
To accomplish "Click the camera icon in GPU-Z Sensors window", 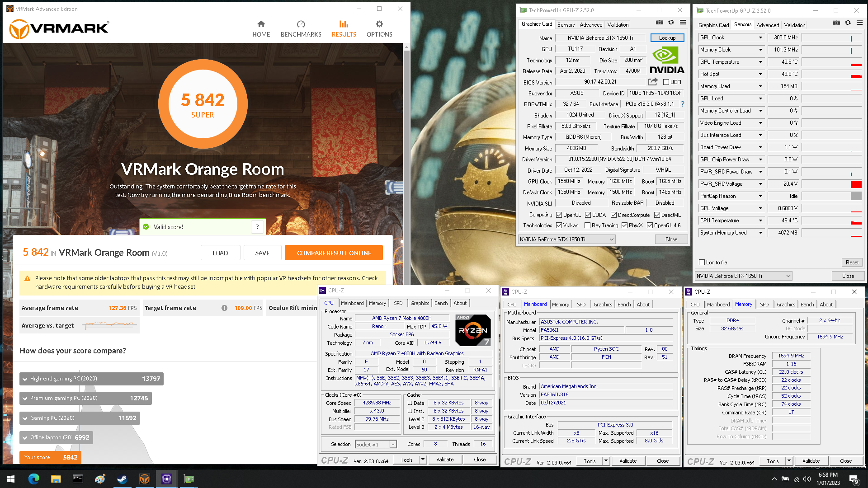I will tap(836, 23).
